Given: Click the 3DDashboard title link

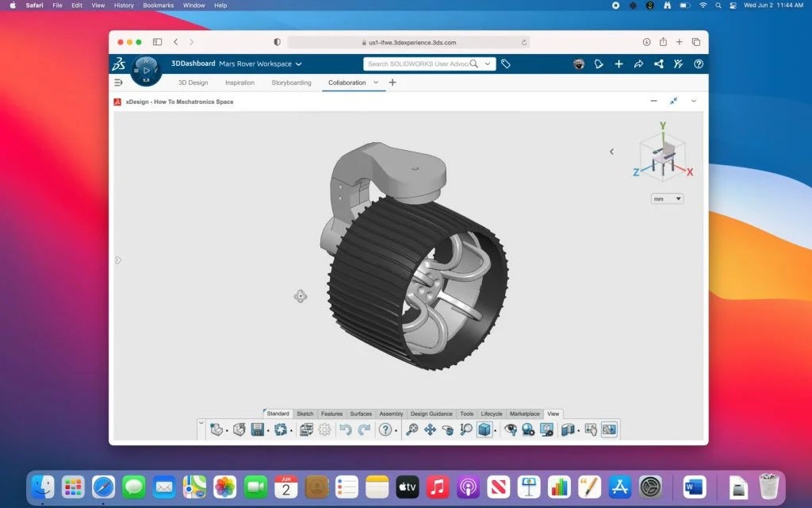Looking at the screenshot, I should click(193, 63).
